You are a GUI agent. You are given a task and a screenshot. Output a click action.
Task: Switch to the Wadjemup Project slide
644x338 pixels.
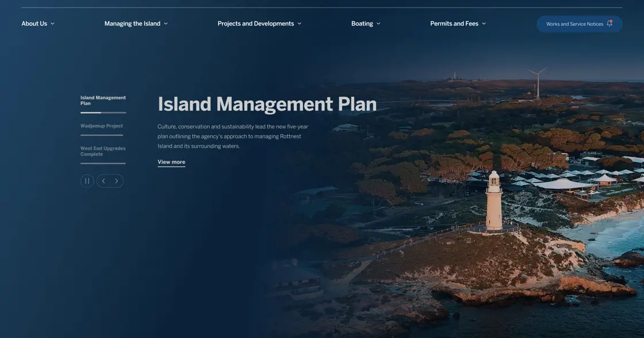(x=101, y=126)
